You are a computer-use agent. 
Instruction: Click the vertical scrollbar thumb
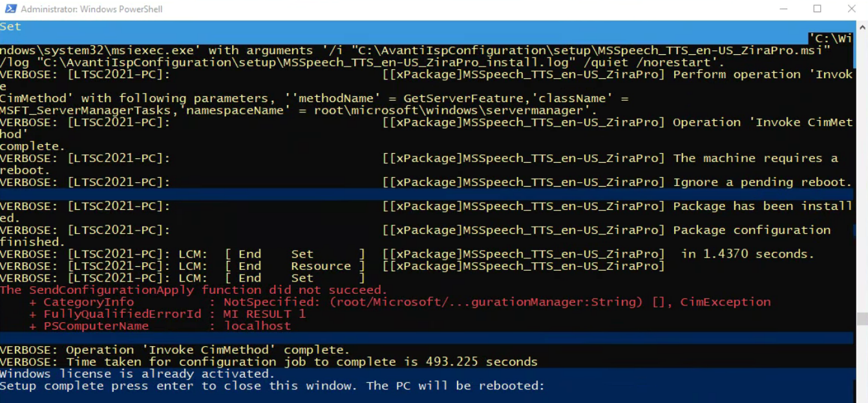862,319
